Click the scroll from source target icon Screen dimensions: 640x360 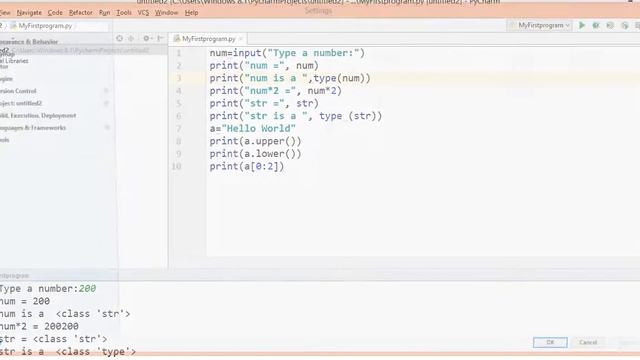119,38
